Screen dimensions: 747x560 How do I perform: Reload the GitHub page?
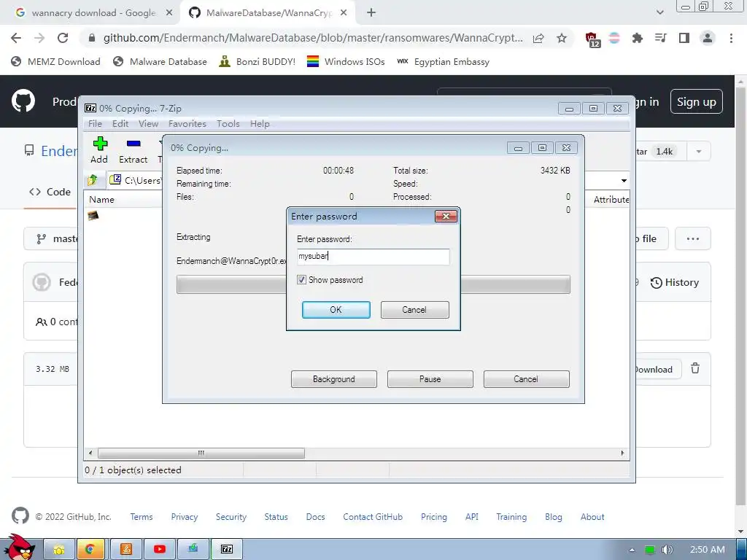(x=63, y=38)
